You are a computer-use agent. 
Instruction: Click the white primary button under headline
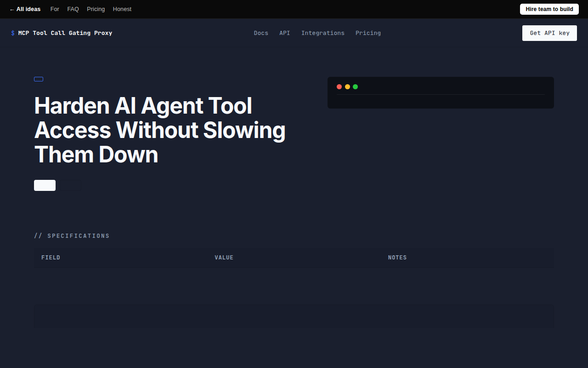point(45,185)
